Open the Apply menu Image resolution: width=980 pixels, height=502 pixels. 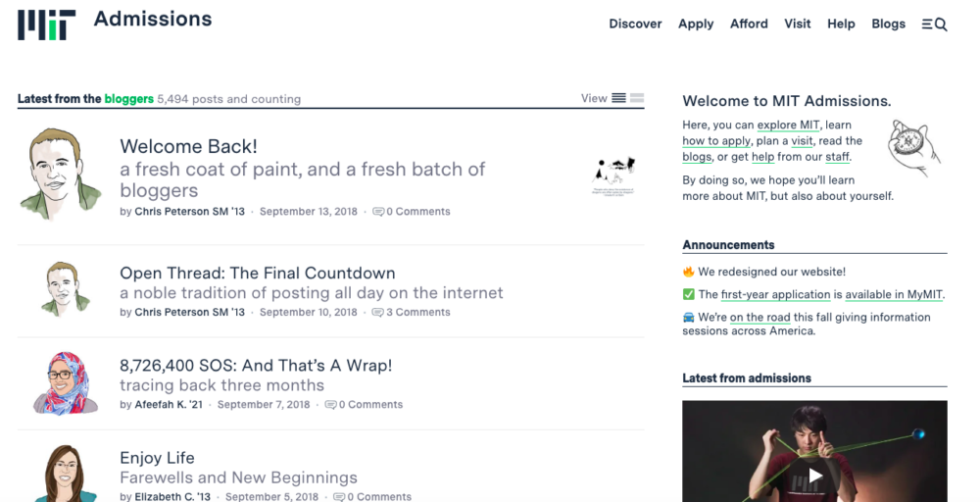(696, 24)
